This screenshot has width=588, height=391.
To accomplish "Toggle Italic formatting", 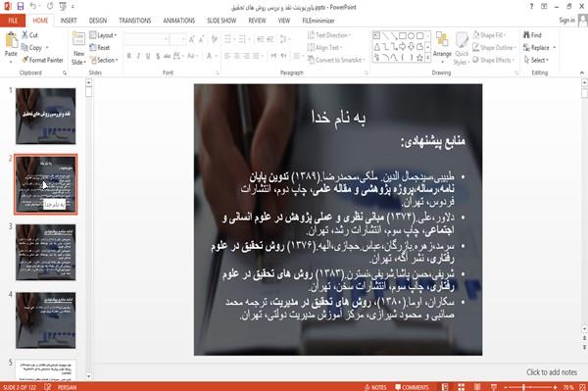I will (138, 56).
